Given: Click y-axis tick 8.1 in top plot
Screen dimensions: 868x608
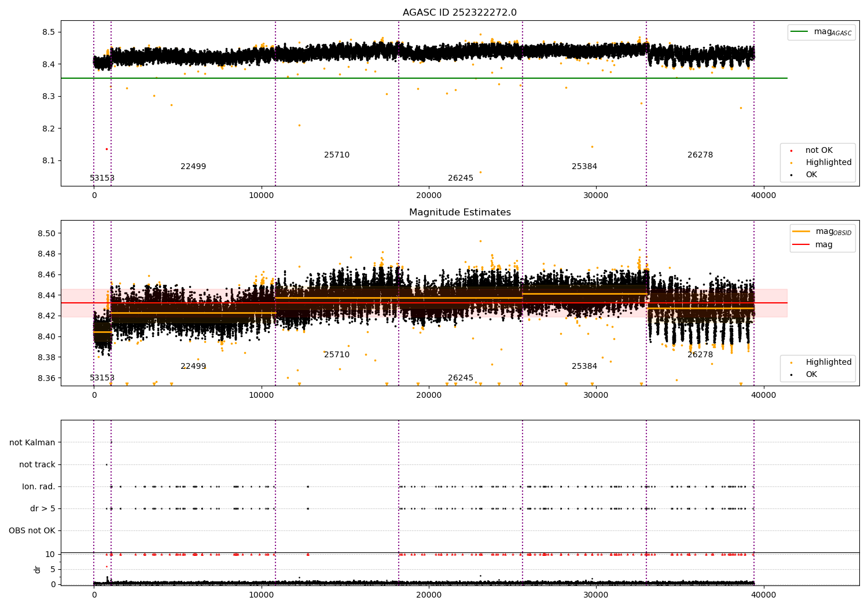Looking at the screenshot, I should coord(48,160).
